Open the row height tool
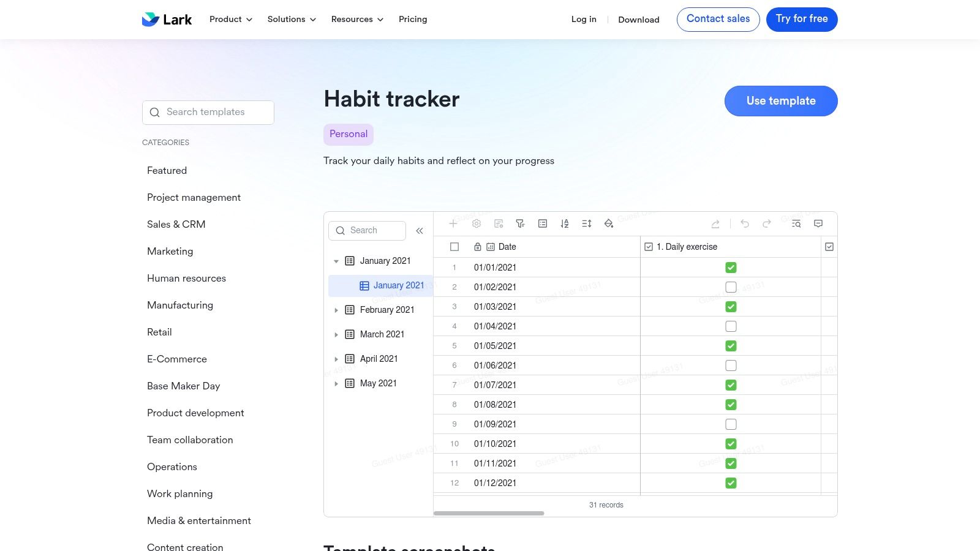980x551 pixels. [587, 223]
